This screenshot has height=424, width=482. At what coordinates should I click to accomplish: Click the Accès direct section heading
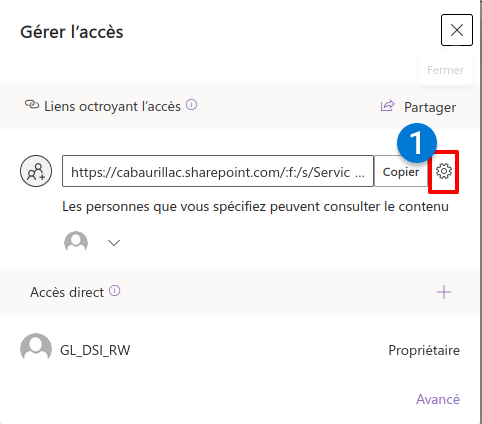pos(67,292)
